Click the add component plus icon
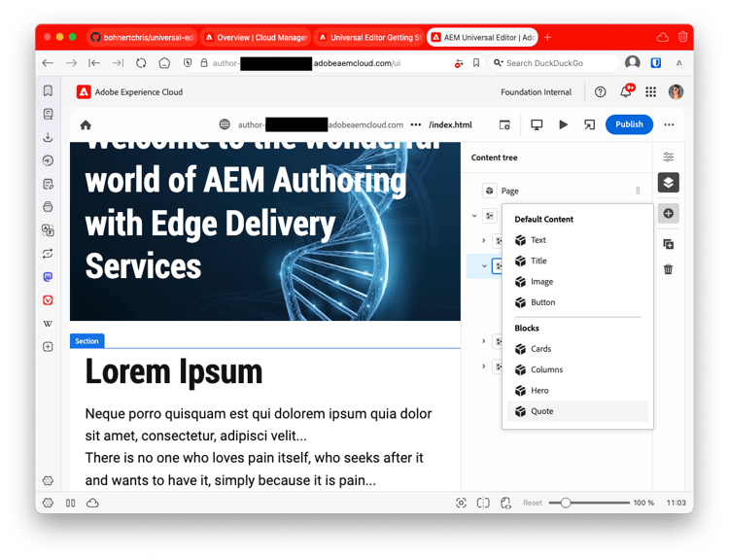 [x=668, y=214]
